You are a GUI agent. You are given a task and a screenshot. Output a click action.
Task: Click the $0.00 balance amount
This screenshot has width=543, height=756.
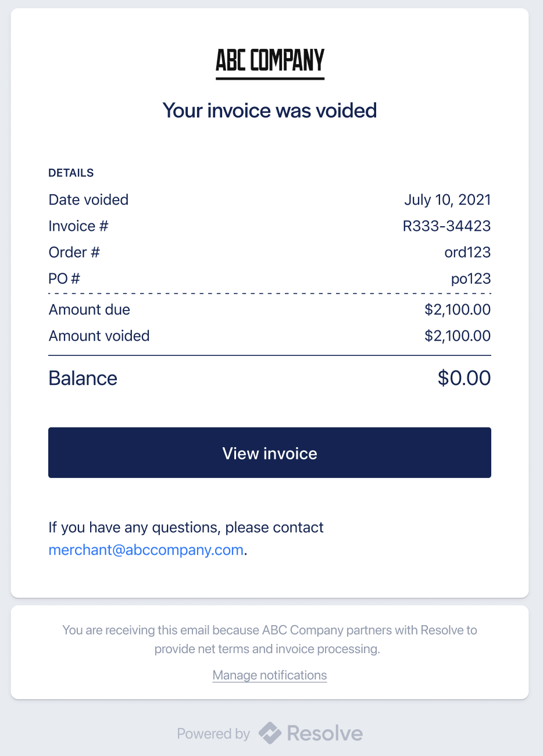[465, 378]
